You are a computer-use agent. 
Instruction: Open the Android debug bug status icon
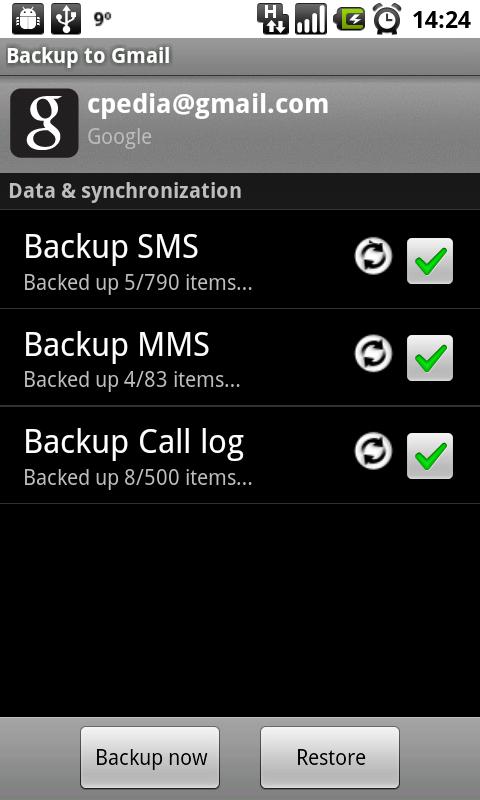[x=27, y=19]
